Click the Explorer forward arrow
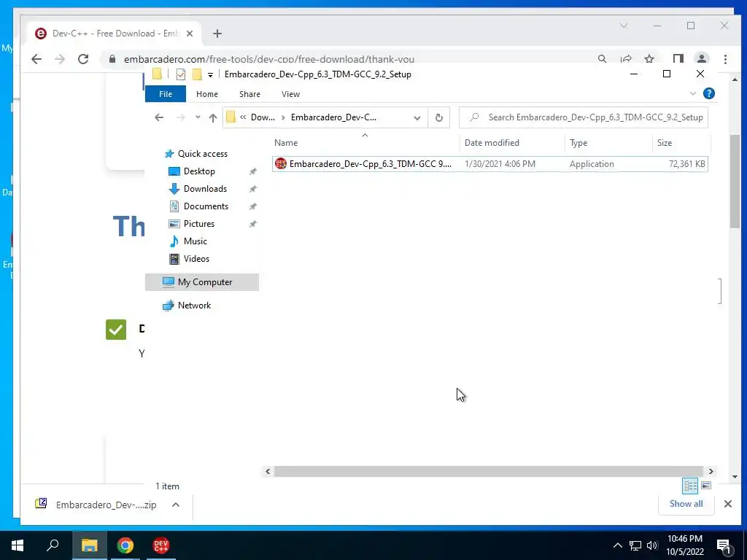The height and width of the screenshot is (560, 747). (181, 117)
